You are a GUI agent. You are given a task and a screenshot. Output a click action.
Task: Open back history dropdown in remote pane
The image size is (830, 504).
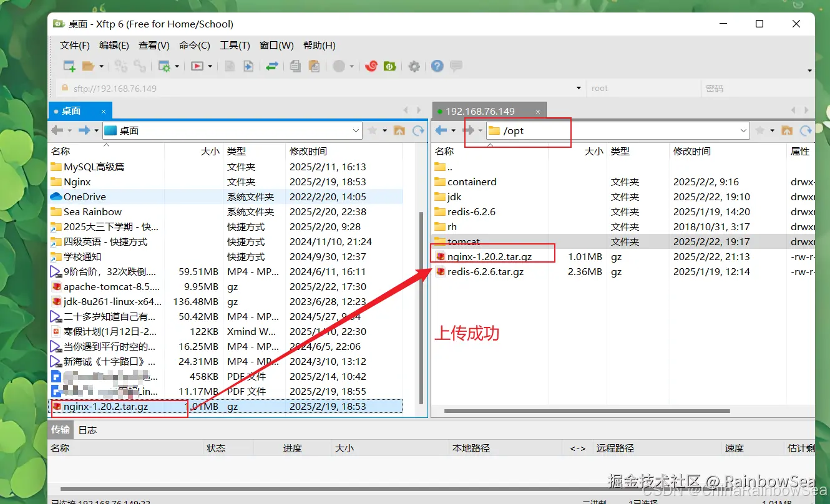pos(454,130)
